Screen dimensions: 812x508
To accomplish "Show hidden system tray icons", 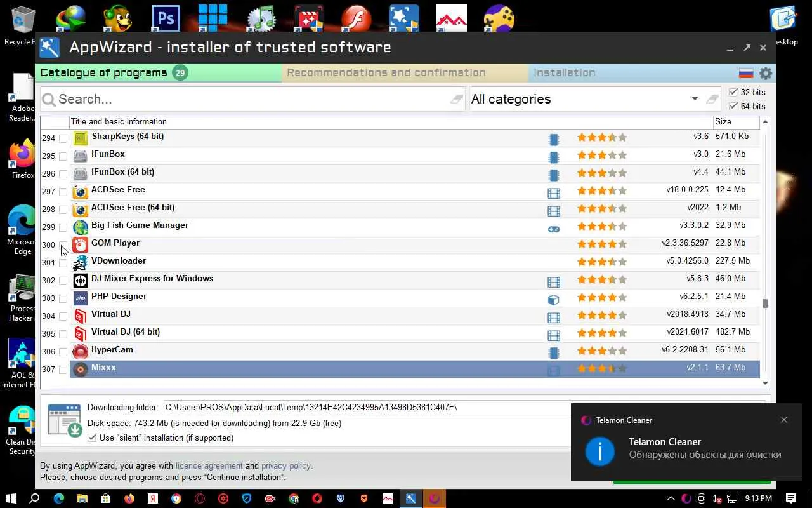I will point(671,498).
